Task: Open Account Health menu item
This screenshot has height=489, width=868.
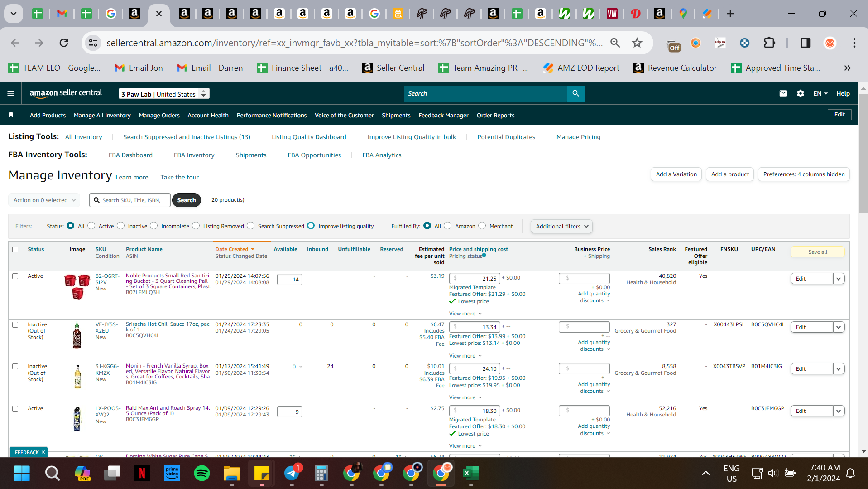Action: (208, 115)
